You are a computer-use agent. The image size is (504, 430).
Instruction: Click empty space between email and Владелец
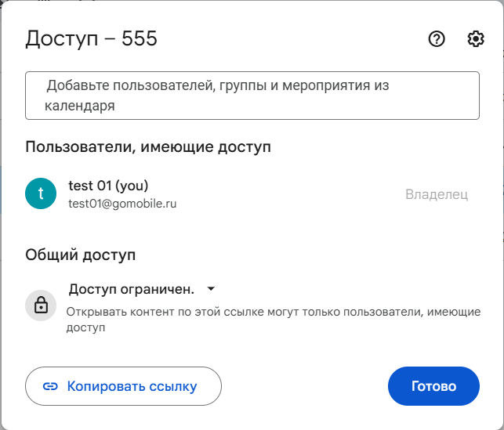[x=298, y=194]
